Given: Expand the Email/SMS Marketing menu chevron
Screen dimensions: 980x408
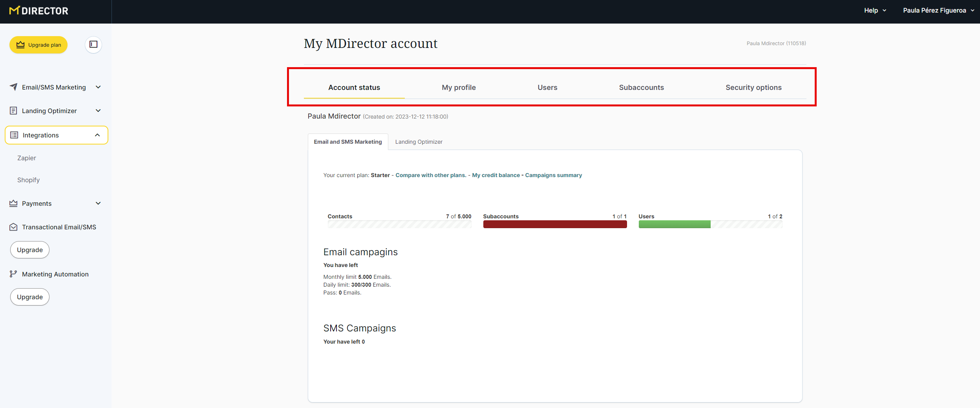Looking at the screenshot, I should 98,87.
